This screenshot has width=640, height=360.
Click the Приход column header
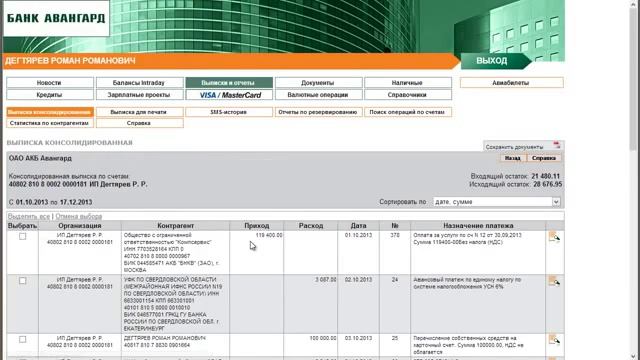click(x=257, y=225)
